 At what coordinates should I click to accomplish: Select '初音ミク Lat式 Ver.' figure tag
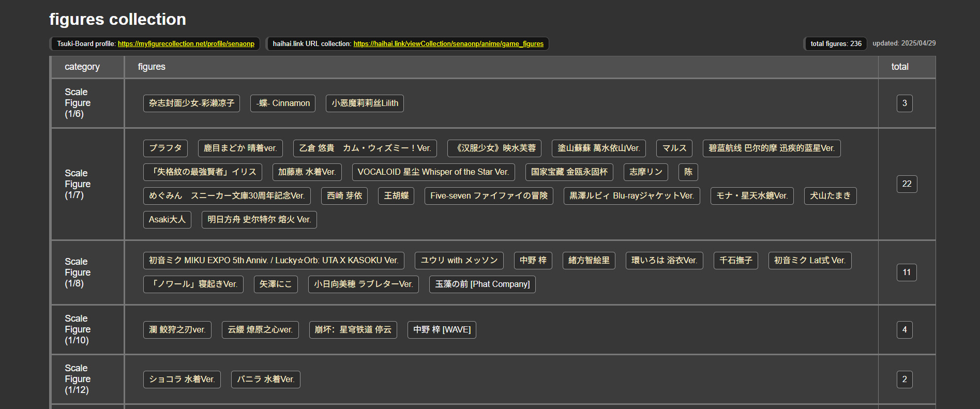[x=809, y=261]
